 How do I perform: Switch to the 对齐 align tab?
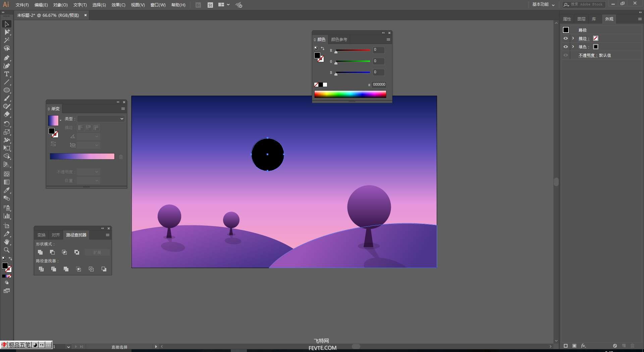click(56, 235)
